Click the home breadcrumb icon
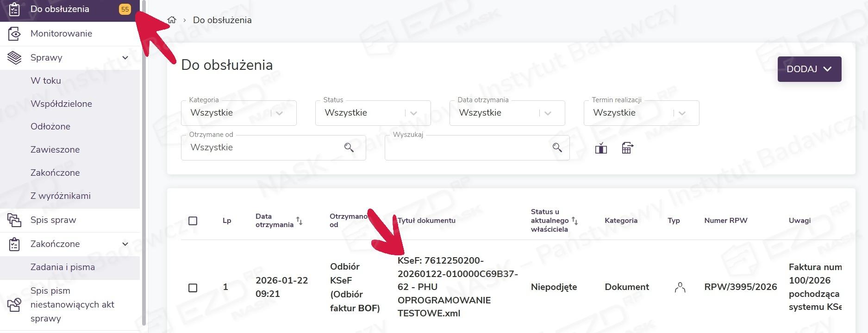Image resolution: width=868 pixels, height=333 pixels. (172, 20)
